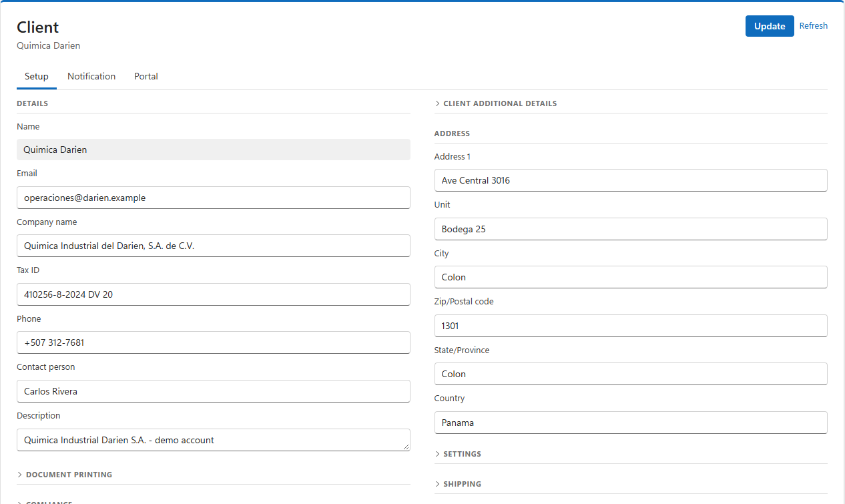Edit the Tax ID field

214,294
